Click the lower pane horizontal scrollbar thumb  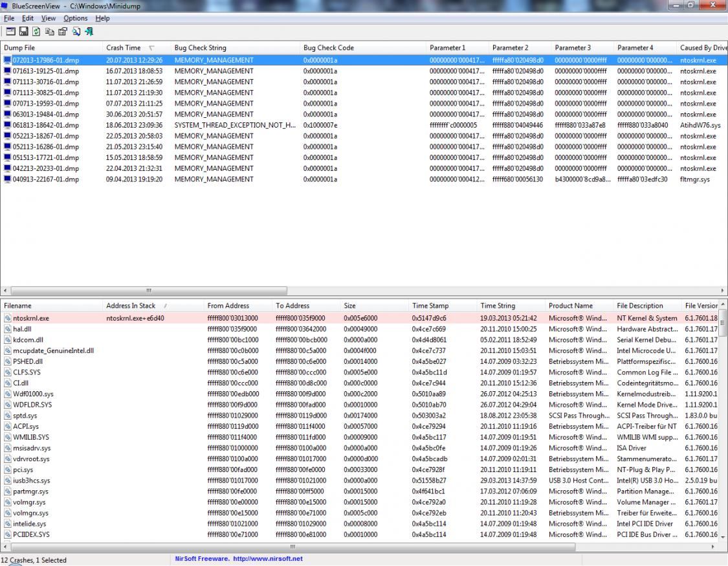click(x=292, y=547)
